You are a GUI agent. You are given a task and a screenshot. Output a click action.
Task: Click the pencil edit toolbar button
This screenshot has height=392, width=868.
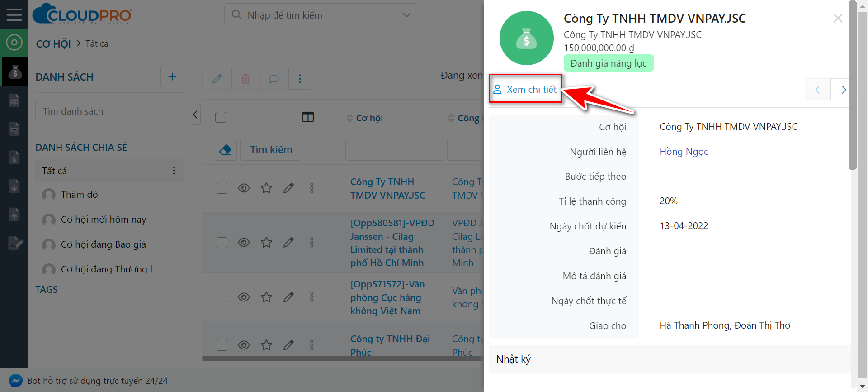217,79
